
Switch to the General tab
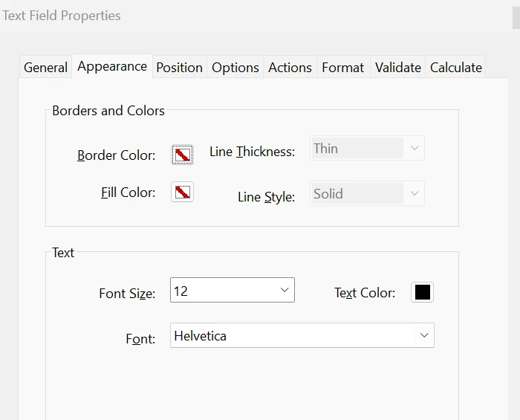(45, 68)
